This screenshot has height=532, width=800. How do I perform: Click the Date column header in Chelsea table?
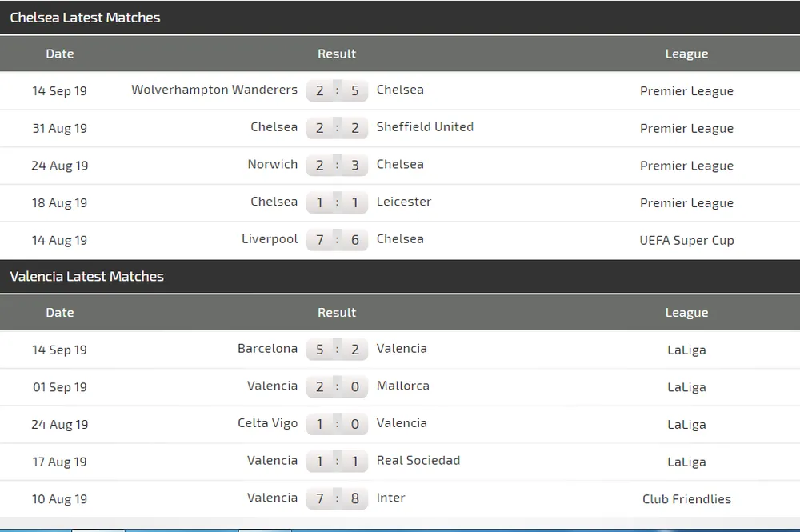pyautogui.click(x=60, y=54)
